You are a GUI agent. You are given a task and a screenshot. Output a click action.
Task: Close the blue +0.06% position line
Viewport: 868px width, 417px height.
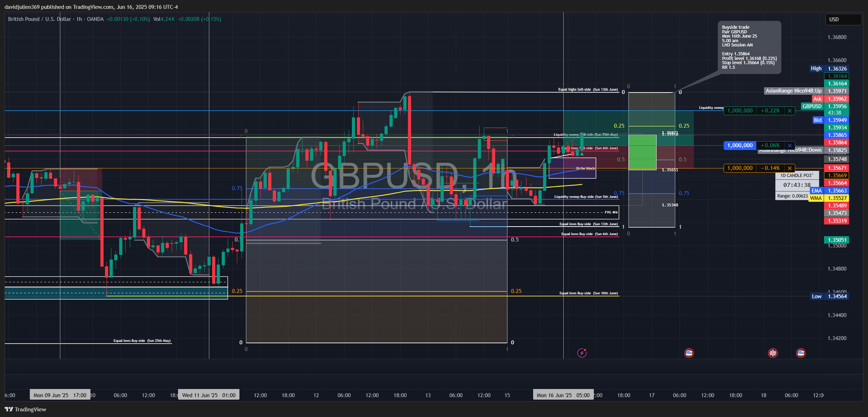tap(790, 145)
